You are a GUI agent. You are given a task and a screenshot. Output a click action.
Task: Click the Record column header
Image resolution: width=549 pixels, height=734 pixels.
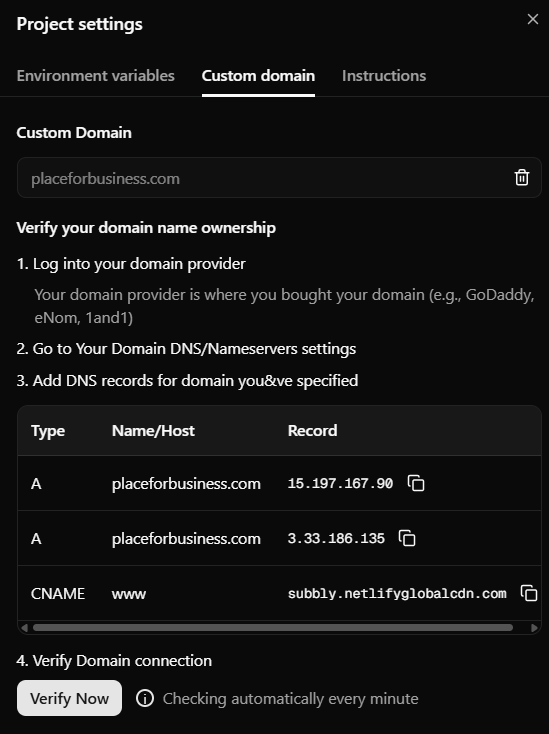[312, 431]
